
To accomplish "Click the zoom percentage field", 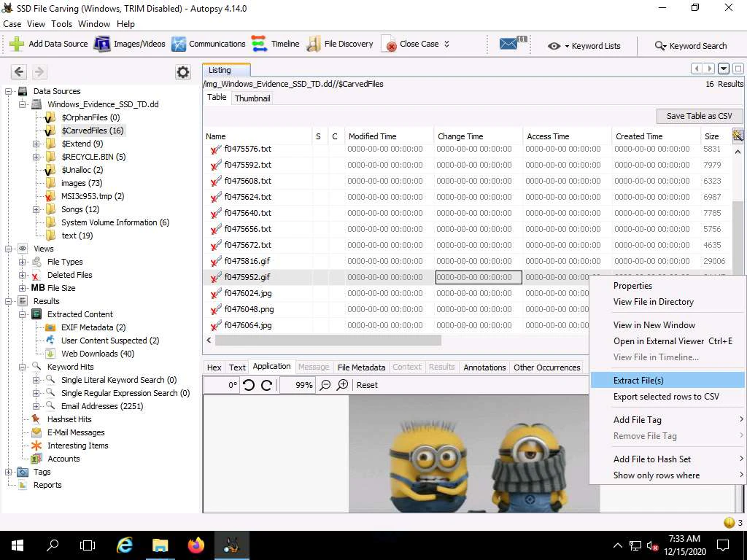I will pyautogui.click(x=298, y=385).
